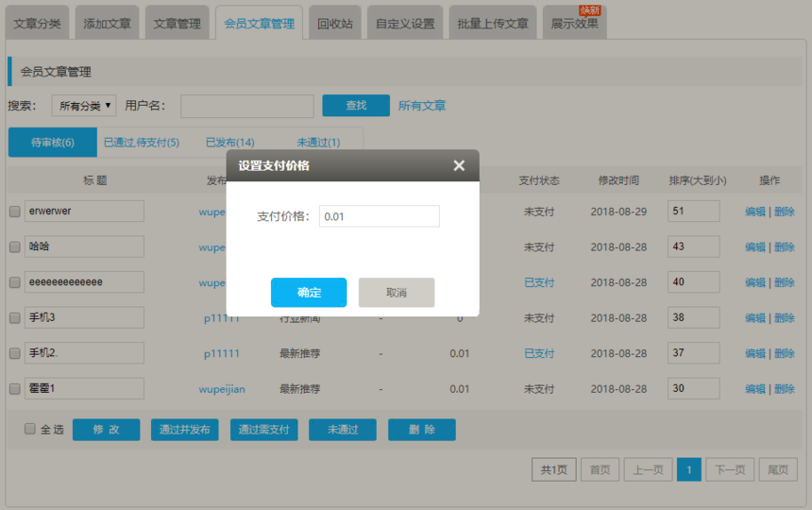Click the 用户名 search input field

pos(247,106)
